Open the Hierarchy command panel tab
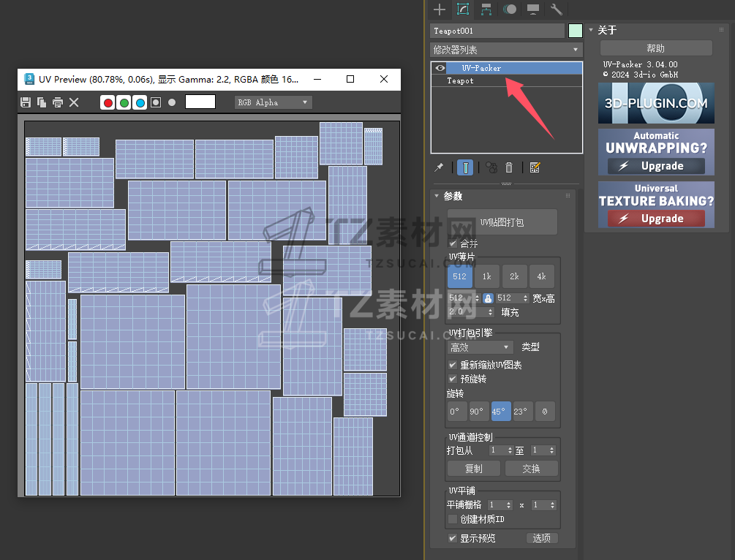735x560 pixels. [486, 10]
